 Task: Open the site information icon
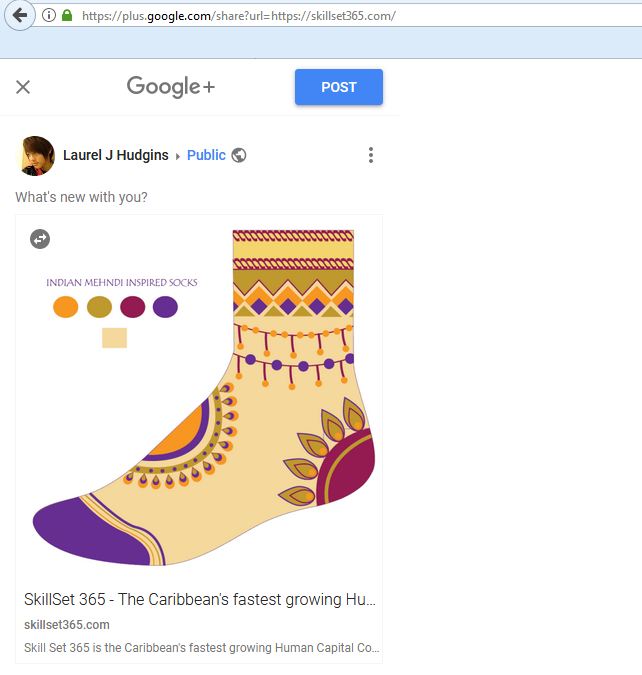click(x=49, y=15)
